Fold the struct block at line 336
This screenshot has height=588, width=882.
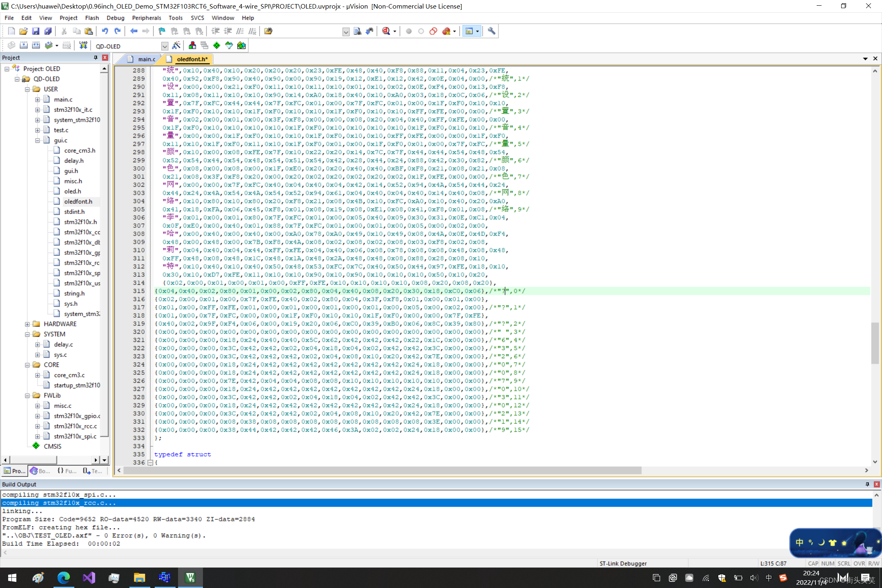pos(150,463)
